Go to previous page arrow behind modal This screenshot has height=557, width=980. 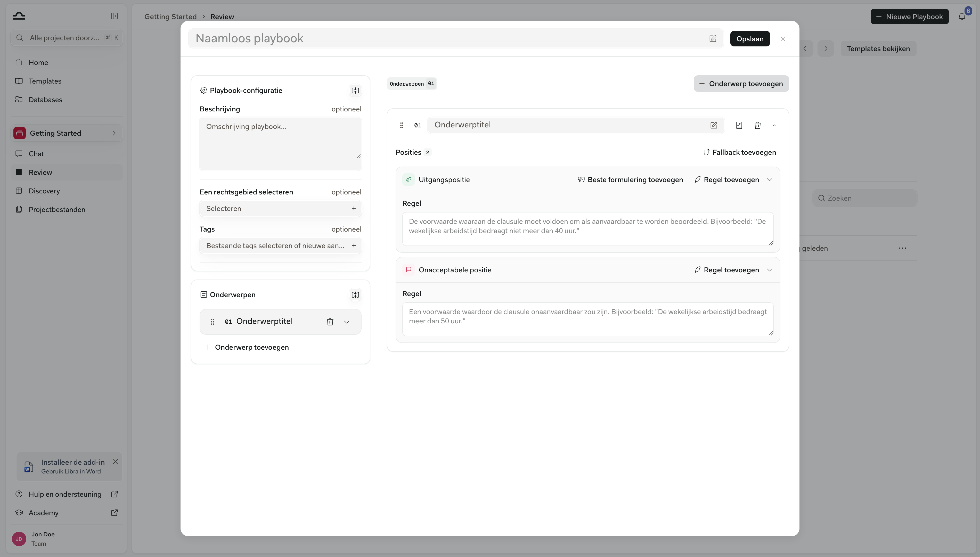click(x=805, y=48)
